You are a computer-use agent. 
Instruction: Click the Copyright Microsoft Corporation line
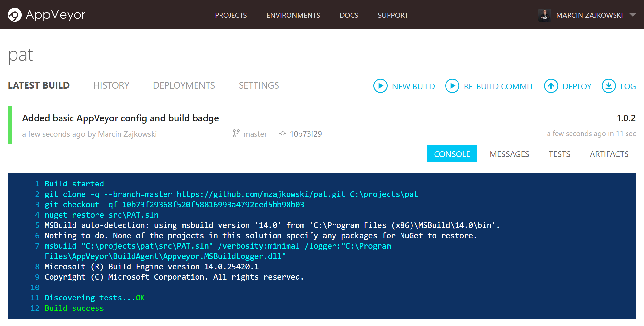pos(174,277)
